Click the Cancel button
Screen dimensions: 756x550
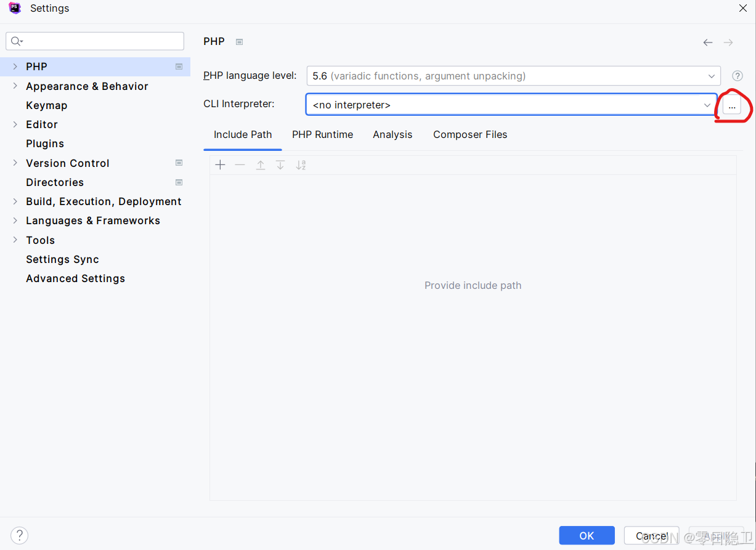click(x=651, y=536)
